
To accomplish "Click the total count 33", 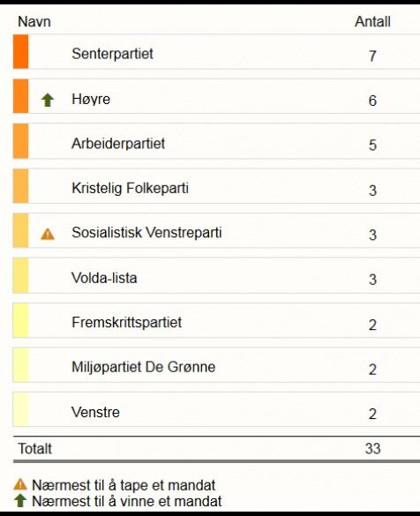I will tap(372, 449).
